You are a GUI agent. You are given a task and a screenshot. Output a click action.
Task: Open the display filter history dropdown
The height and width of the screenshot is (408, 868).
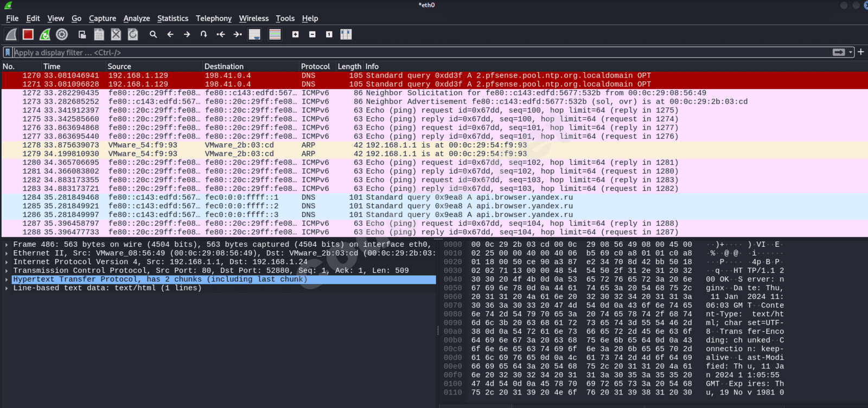[851, 53]
